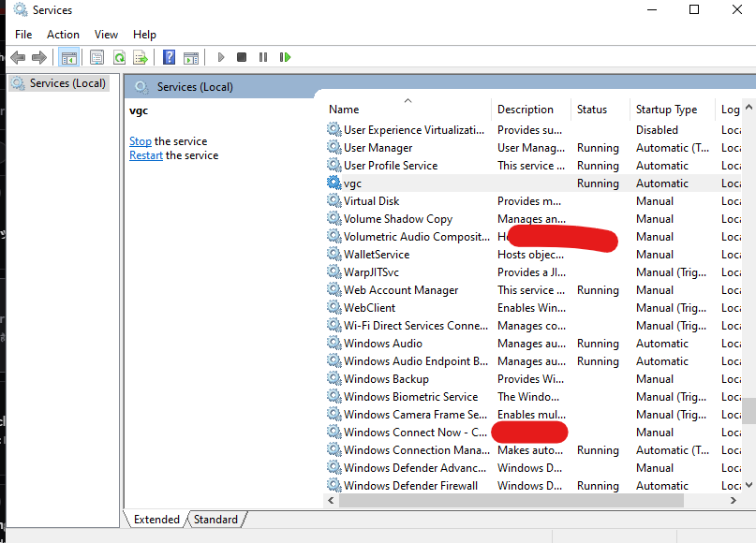Click the vgc service gear icon
This screenshot has height=543, width=756.
(334, 183)
